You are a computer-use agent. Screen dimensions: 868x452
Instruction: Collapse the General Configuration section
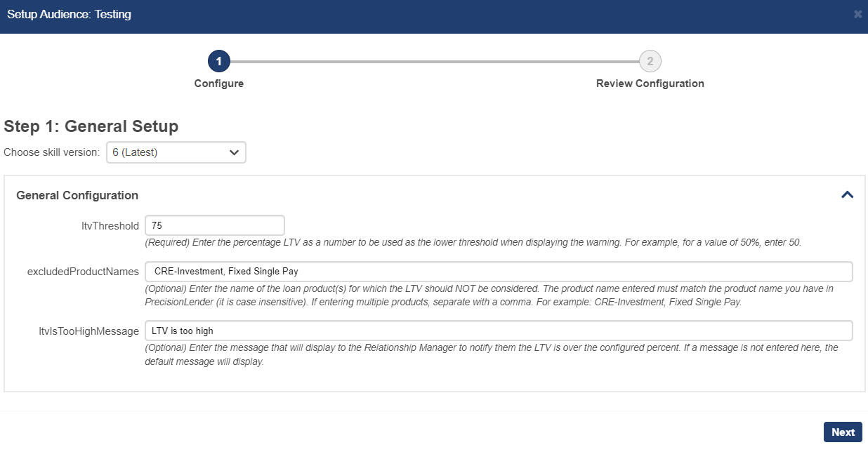(x=848, y=195)
